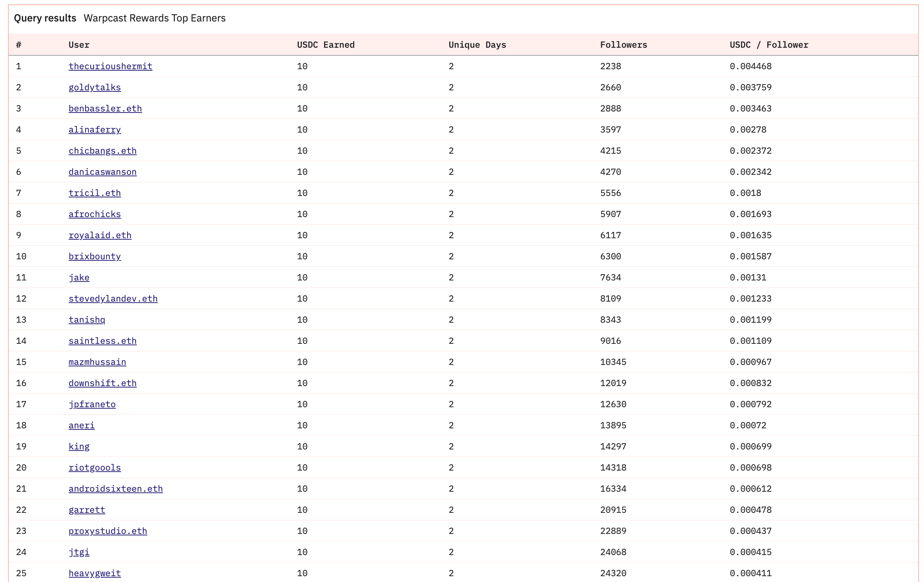The image size is (924, 582).
Task: Click the Unique Days column header
Action: [477, 44]
